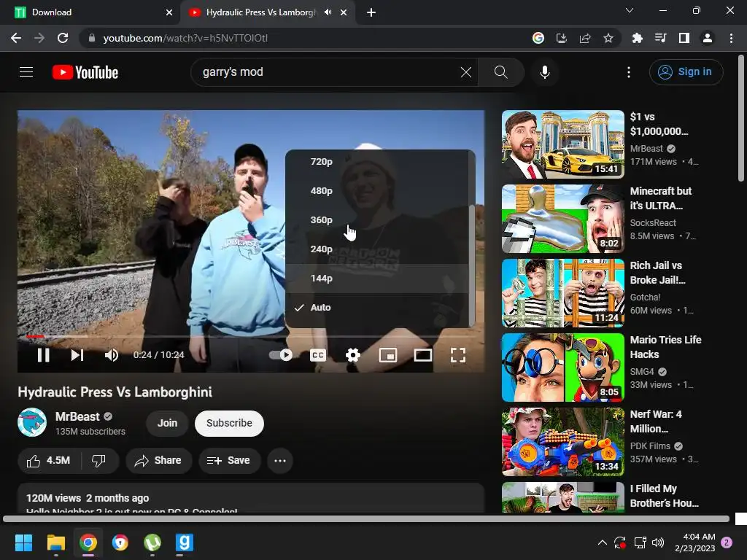Viewport: 747px width, 560px height.
Task: Click the horizontal page scrollbar
Action: (x=366, y=518)
